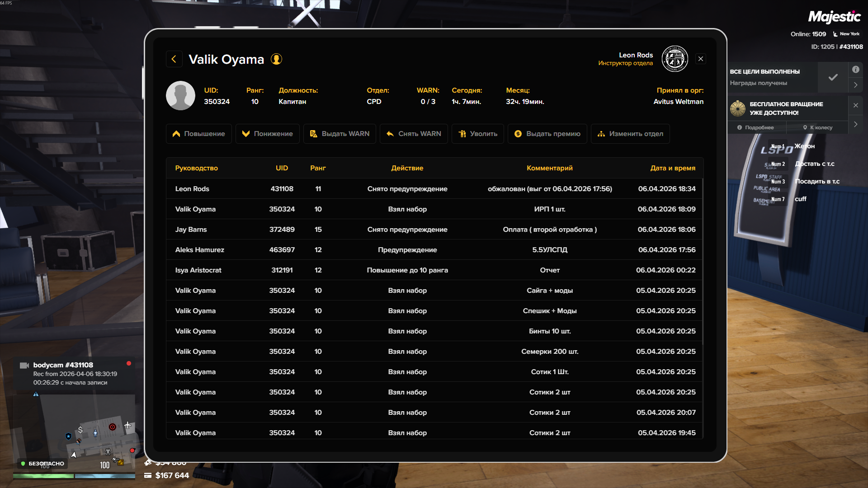Select the К колесу tab
This screenshot has width=868, height=488.
coord(817,127)
